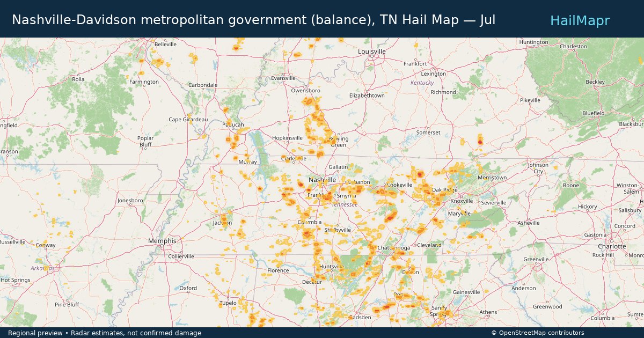Click the Oak Ridge city label
The width and height of the screenshot is (644, 338).
(x=444, y=190)
